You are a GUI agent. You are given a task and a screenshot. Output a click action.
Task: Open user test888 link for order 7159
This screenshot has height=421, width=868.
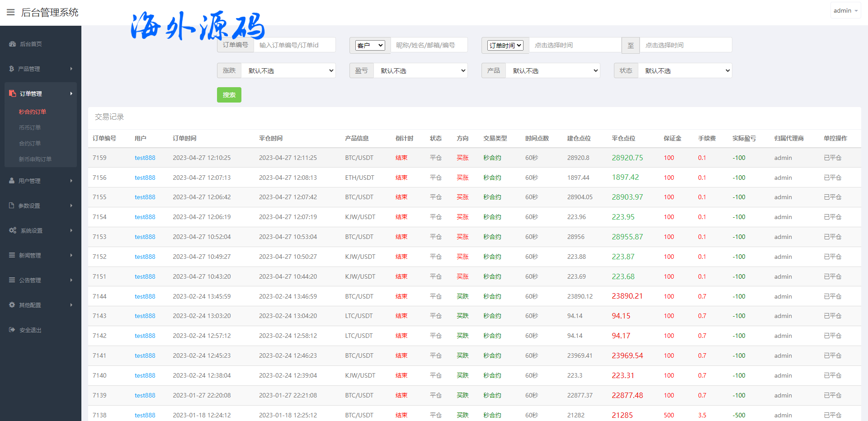[145, 158]
